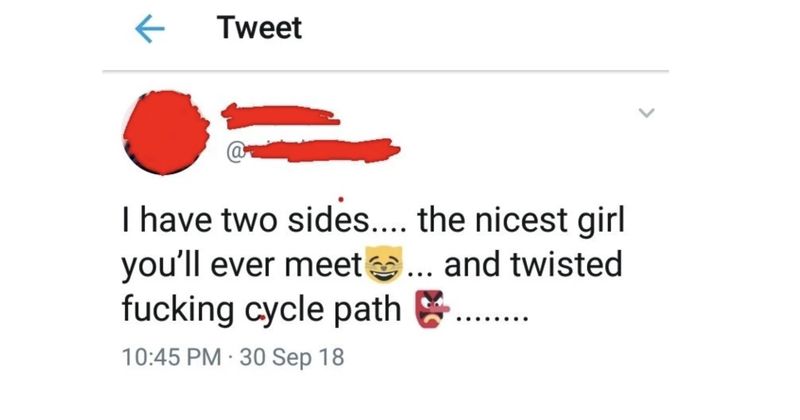Go back using the blue arrow
Screen dimensions: 800x420
coord(149,29)
